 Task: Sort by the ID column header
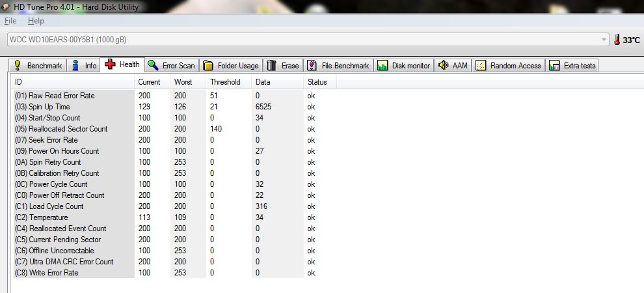[x=73, y=82]
